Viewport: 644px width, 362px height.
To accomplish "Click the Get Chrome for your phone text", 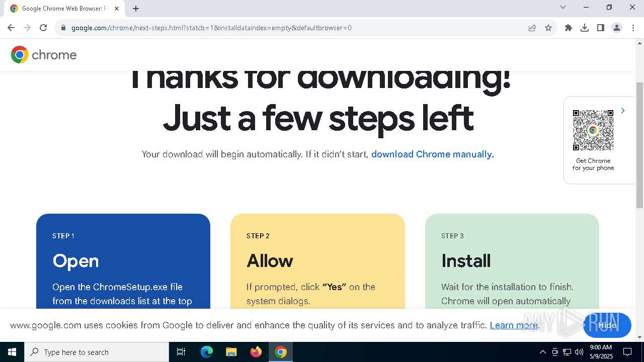I will 593,164.
